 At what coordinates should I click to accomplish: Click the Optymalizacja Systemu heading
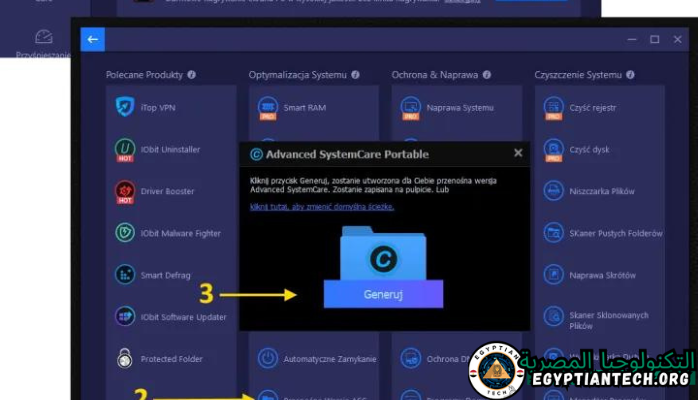coord(298,75)
